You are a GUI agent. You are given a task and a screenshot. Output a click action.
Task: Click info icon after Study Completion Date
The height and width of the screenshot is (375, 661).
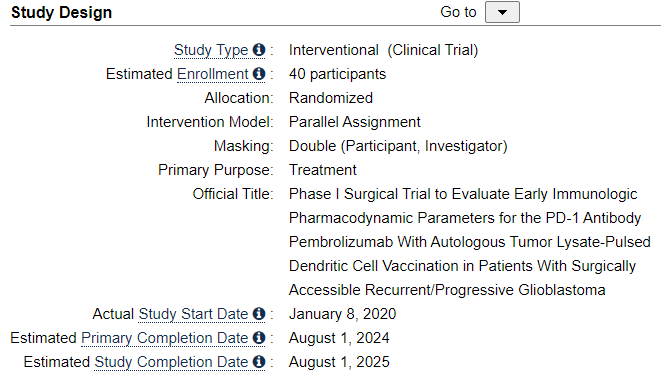(259, 362)
